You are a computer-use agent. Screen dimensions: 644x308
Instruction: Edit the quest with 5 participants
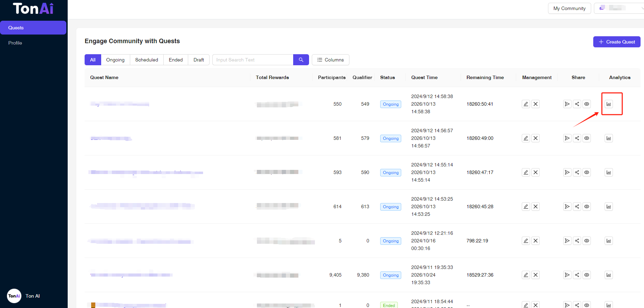point(526,241)
